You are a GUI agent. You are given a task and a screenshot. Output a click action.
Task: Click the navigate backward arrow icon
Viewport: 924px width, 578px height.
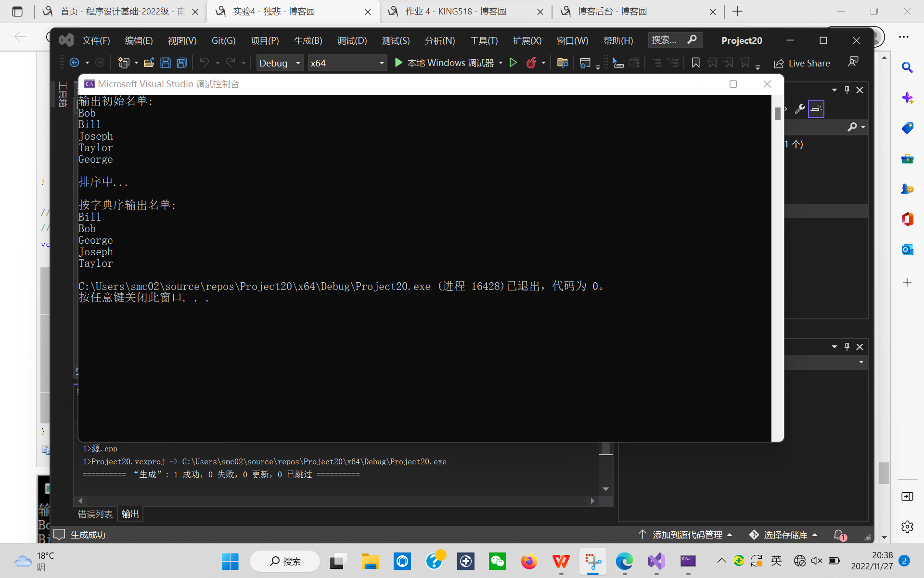pos(74,63)
